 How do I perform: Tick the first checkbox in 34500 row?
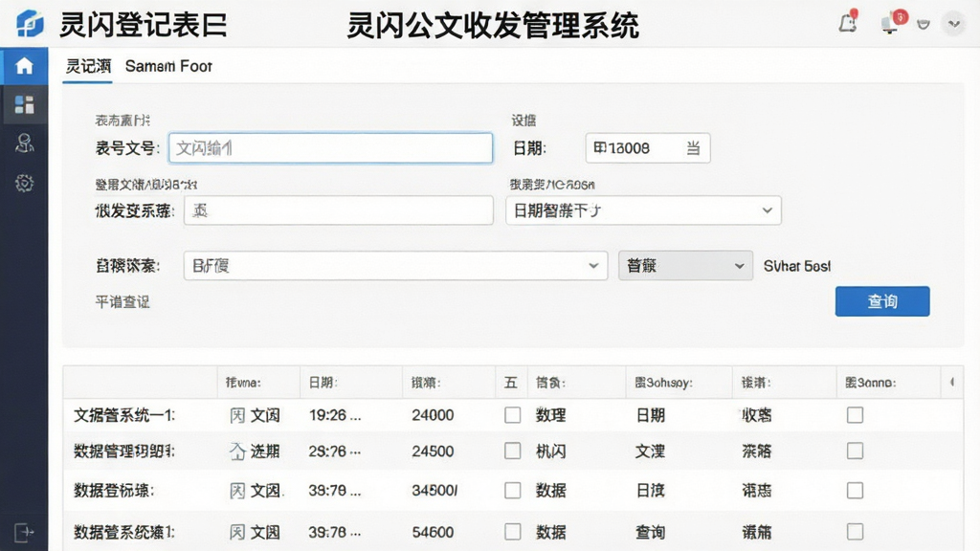(x=513, y=491)
